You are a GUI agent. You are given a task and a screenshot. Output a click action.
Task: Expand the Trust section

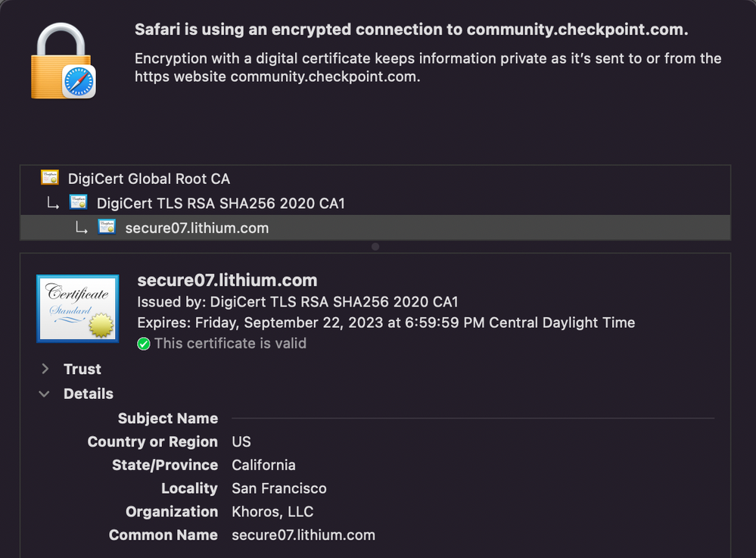(45, 369)
